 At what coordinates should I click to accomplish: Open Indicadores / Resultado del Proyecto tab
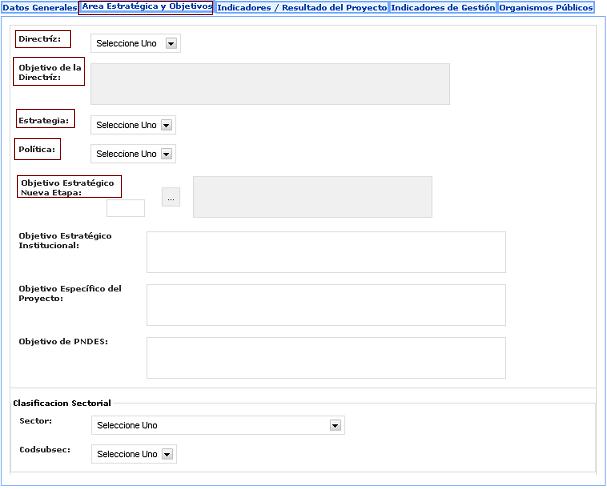(x=301, y=7)
